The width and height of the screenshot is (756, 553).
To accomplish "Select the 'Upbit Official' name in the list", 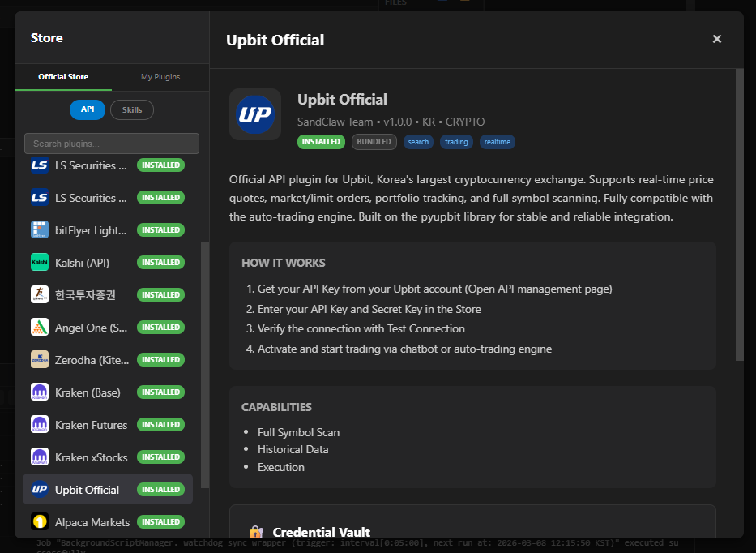I will click(87, 490).
